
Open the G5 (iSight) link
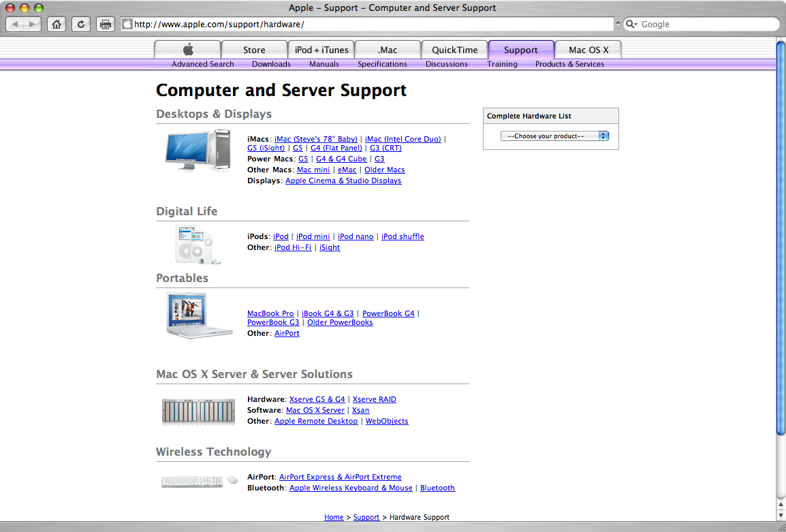tap(266, 148)
